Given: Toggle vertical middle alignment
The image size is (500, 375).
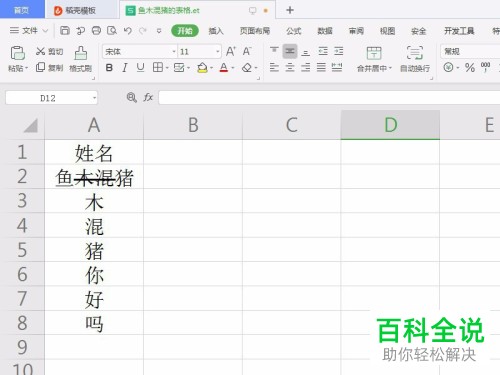Looking at the screenshot, I should [x=290, y=51].
